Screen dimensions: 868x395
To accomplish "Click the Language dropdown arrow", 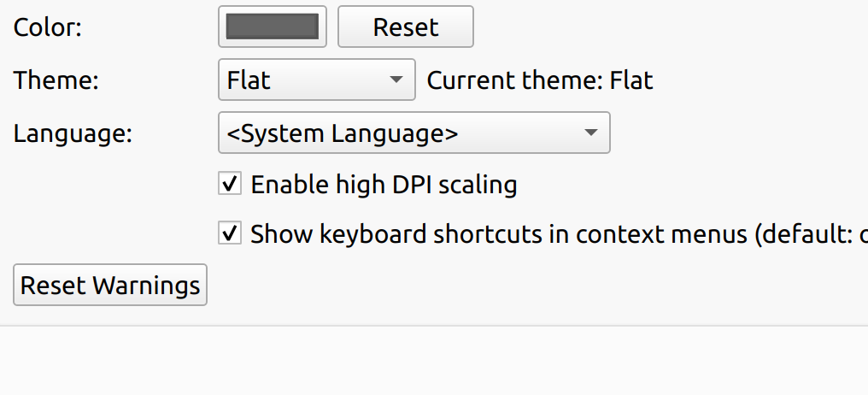I will [x=590, y=133].
